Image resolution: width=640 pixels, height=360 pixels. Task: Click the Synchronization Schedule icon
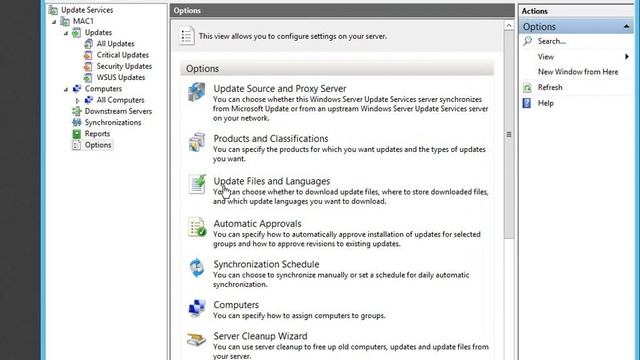[197, 268]
